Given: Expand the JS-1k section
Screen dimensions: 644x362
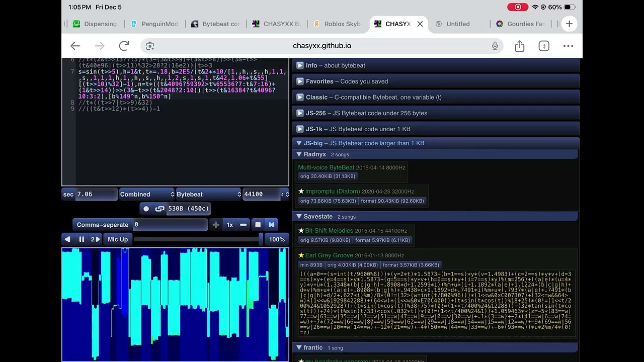Looking at the screenshot, I should pyautogui.click(x=436, y=129).
